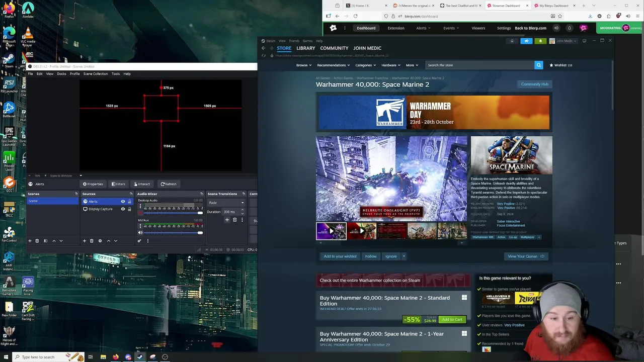Undock the Sources panel with its float icon
This screenshot has width=644, height=362.
coord(131,194)
